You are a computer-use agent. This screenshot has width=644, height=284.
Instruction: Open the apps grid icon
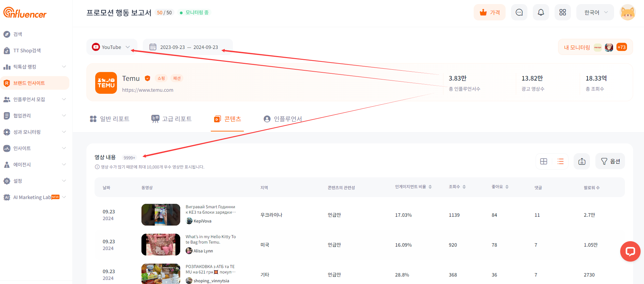[563, 12]
